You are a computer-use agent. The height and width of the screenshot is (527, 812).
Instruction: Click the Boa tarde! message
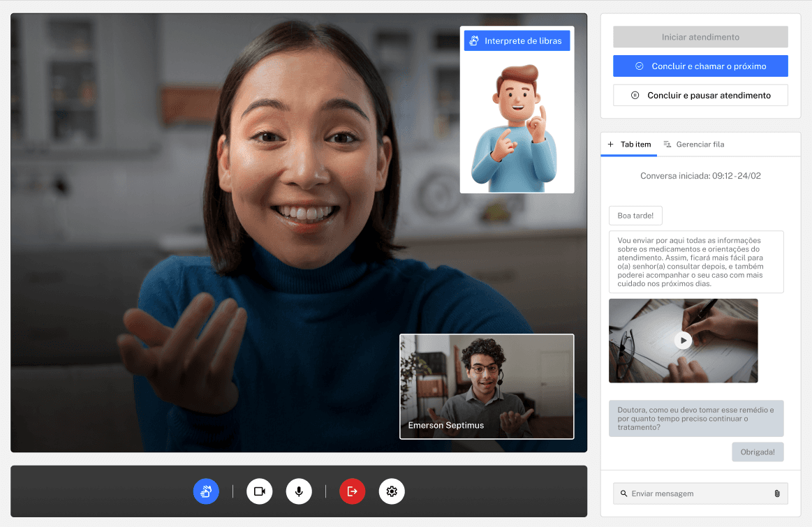pos(635,216)
